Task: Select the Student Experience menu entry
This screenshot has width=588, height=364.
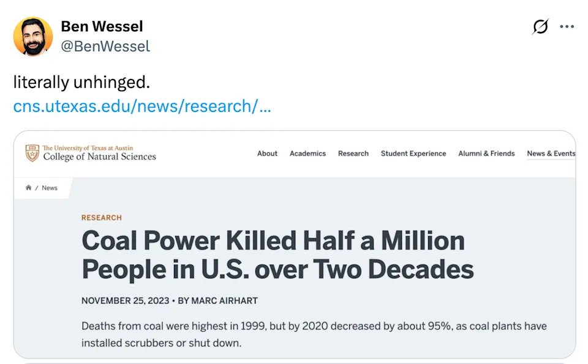Action: coord(413,154)
